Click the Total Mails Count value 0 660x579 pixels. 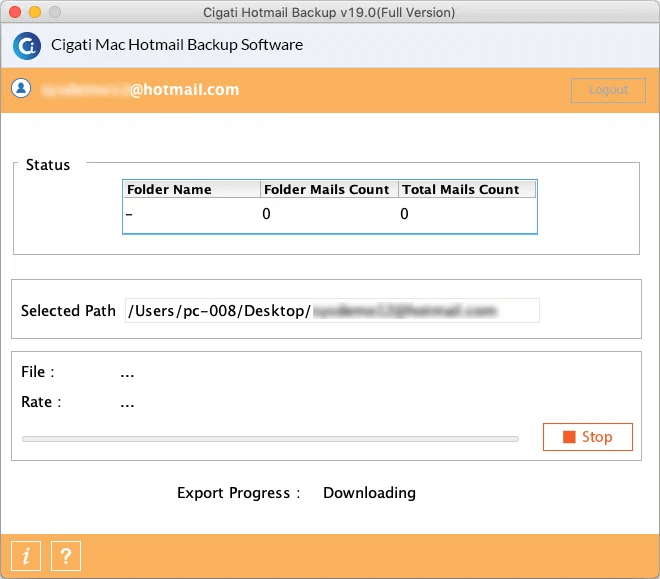(404, 214)
